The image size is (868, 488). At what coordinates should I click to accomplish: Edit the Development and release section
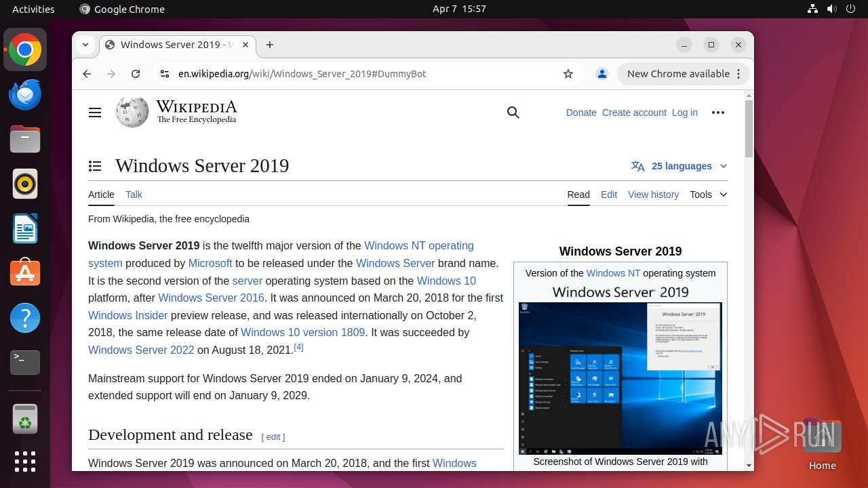(273, 437)
